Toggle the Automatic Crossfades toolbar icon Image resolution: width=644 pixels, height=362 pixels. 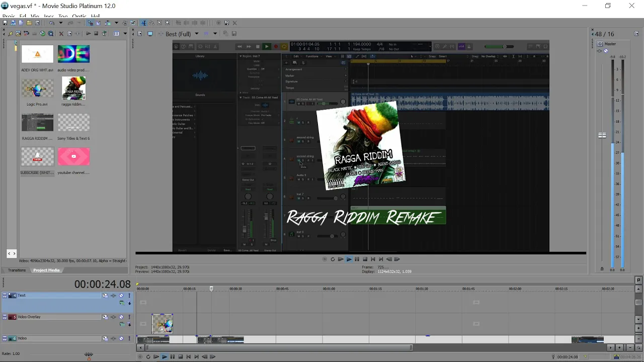point(98,23)
